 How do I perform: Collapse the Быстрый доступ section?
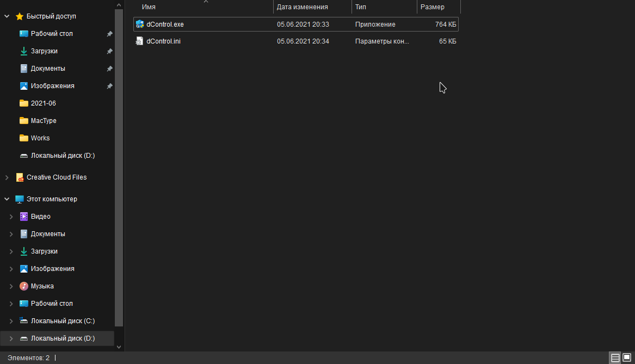pos(7,16)
